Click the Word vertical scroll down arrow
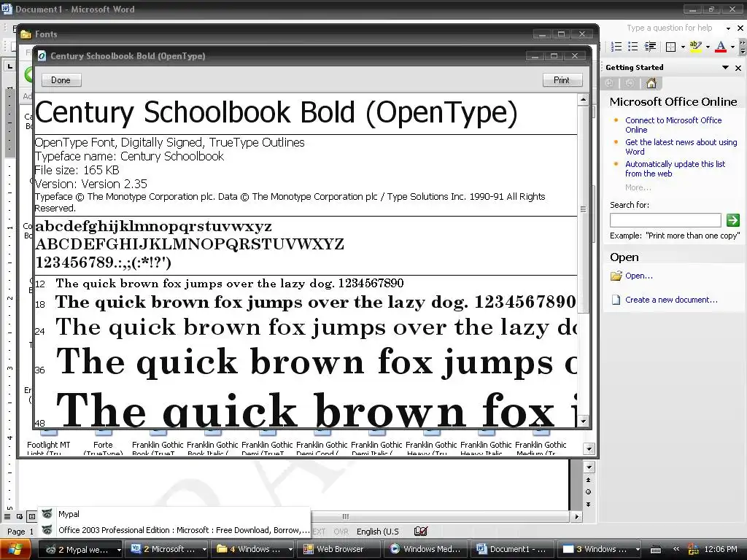 pyautogui.click(x=589, y=467)
